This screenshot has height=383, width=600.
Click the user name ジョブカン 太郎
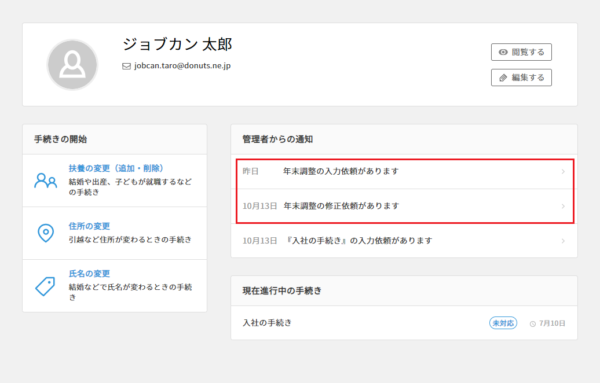(177, 45)
